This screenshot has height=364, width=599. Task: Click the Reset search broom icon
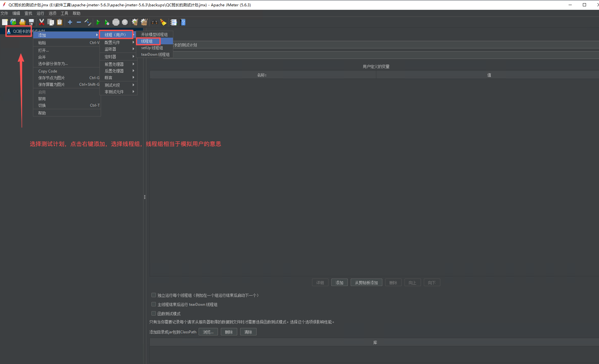(x=163, y=22)
